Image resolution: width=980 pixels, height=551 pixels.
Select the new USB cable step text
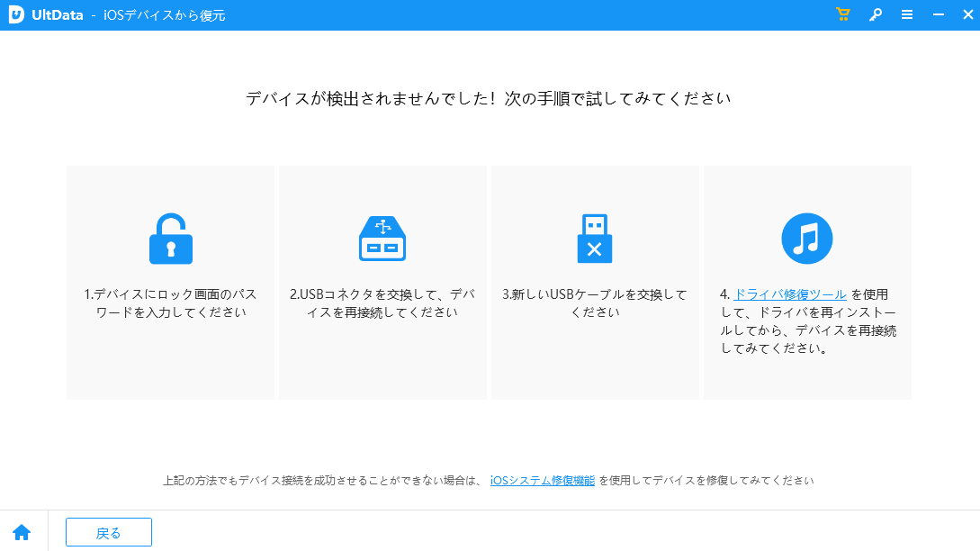coord(594,303)
